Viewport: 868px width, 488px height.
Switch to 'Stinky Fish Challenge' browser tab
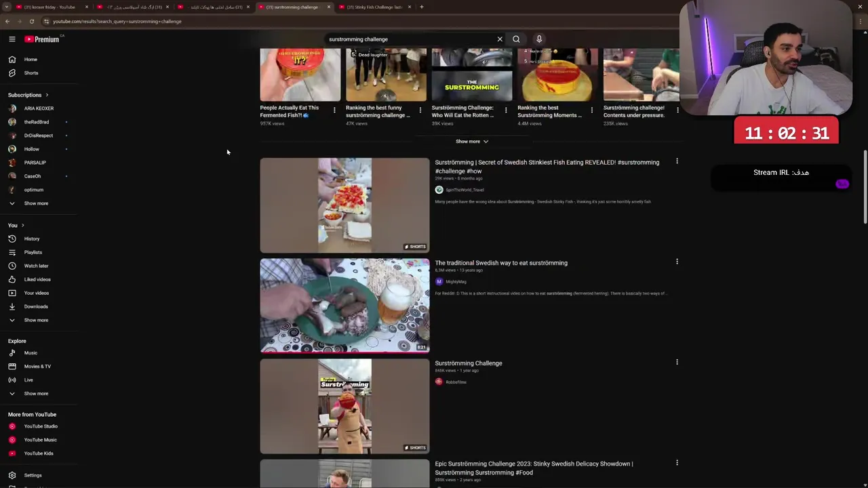pyautogui.click(x=374, y=7)
